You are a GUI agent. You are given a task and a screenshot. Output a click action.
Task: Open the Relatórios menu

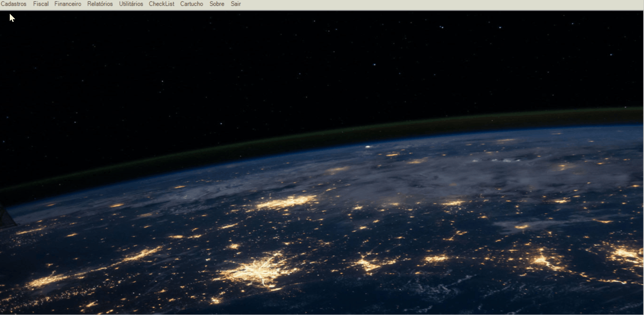coord(100,4)
